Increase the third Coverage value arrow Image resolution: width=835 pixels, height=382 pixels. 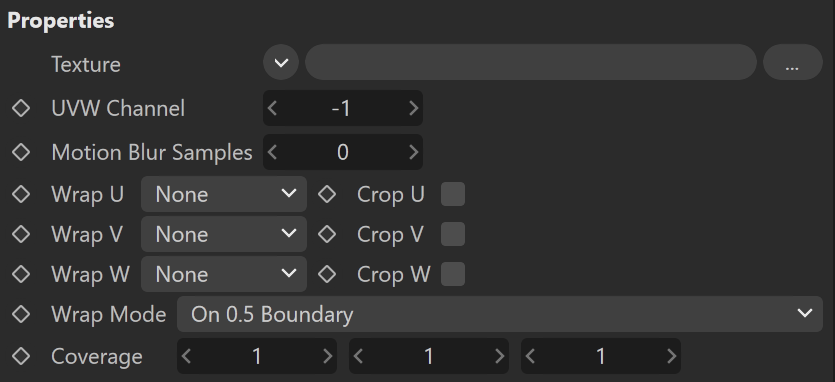[x=672, y=356]
